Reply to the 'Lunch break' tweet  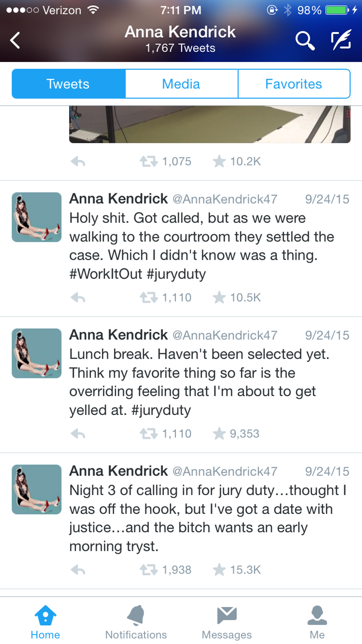pyautogui.click(x=78, y=433)
